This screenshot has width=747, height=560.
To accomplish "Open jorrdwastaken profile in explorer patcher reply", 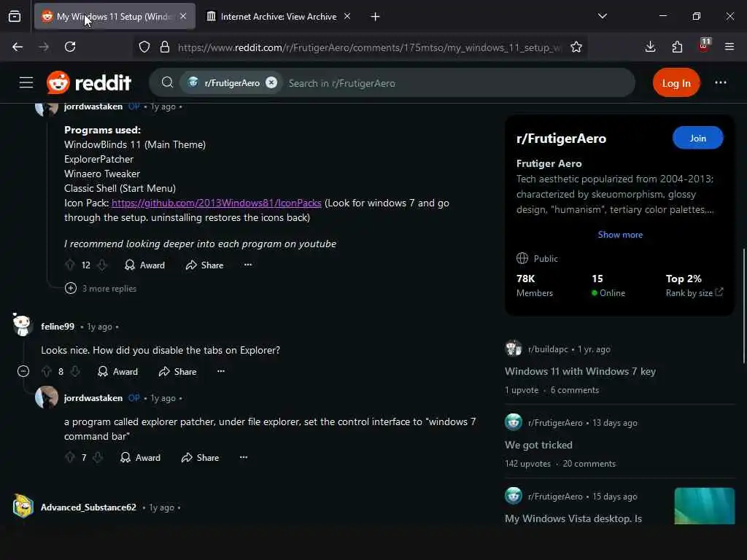I will pos(93,398).
